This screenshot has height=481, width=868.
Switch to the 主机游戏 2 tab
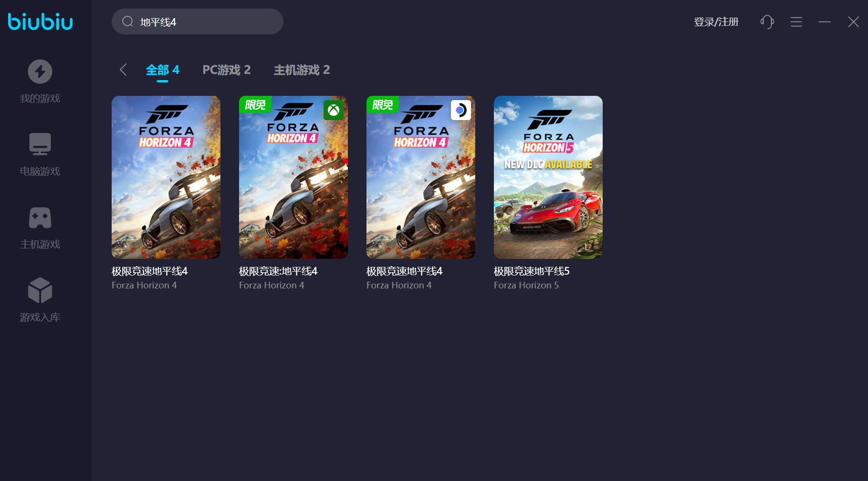click(302, 70)
